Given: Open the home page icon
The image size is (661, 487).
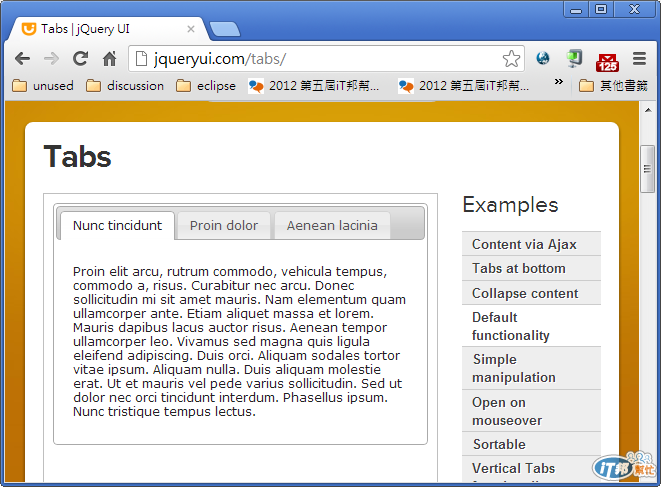Looking at the screenshot, I should (110, 59).
